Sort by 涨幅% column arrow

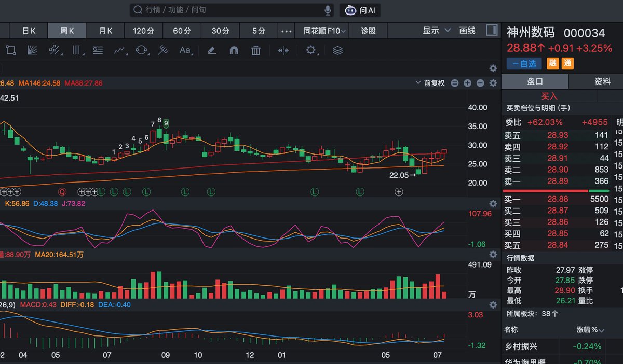602,330
